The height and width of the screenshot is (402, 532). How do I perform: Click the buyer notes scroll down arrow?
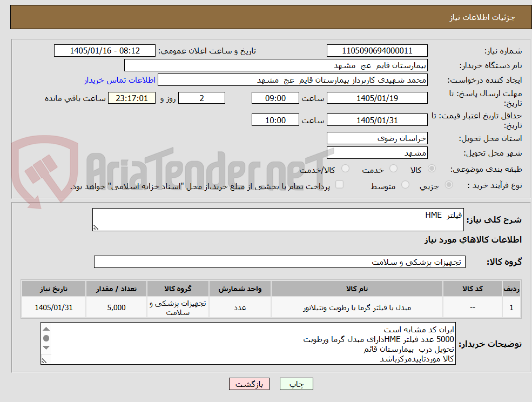(x=46, y=347)
